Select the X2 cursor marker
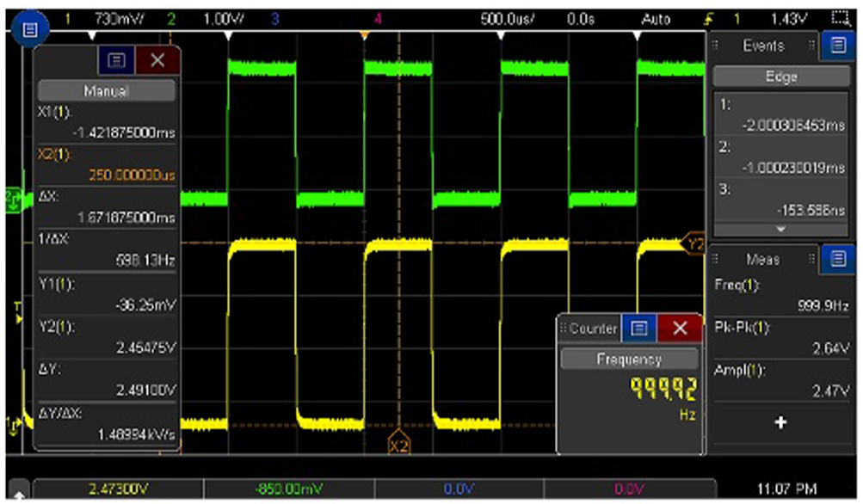Screen dimensions: 863x504 pyautogui.click(x=398, y=443)
